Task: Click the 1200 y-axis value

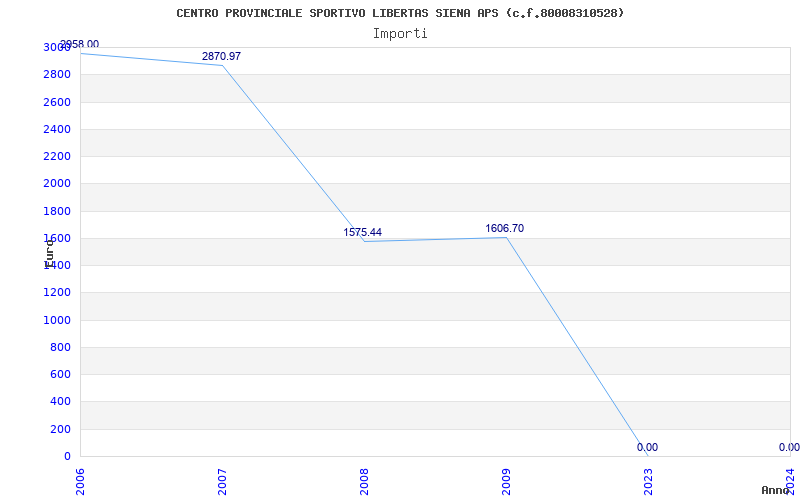Action: point(57,293)
